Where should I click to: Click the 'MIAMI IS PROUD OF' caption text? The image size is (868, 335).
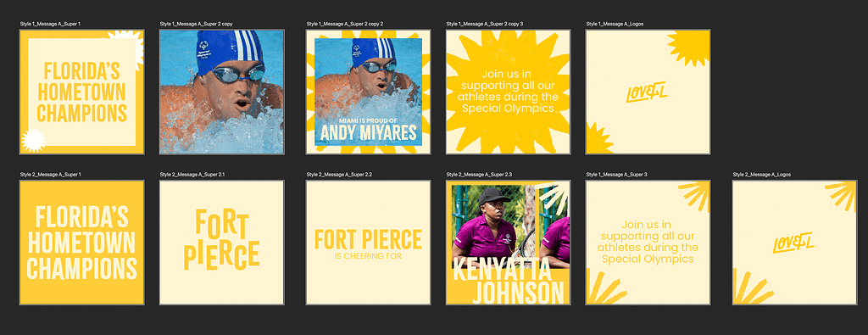click(x=368, y=120)
